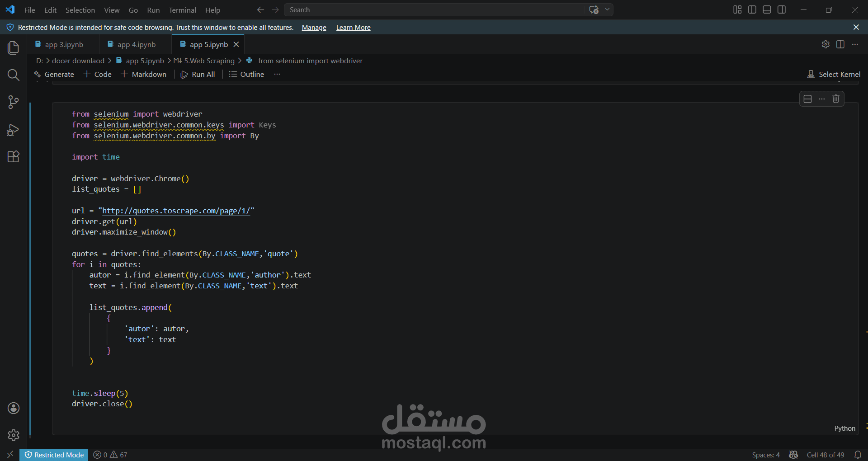868x461 pixels.
Task: Open the cell more actions ellipsis
Action: click(821, 99)
